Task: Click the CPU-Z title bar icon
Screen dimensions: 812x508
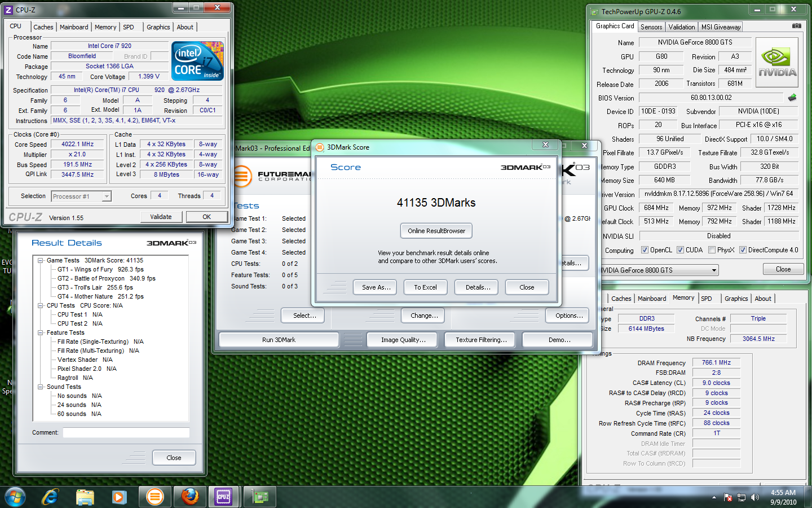Action: (8, 10)
